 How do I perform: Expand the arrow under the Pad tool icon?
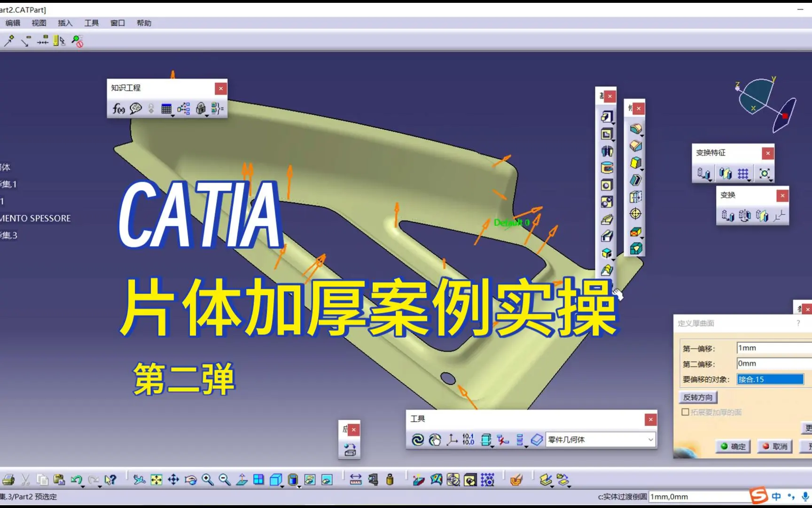(x=613, y=124)
